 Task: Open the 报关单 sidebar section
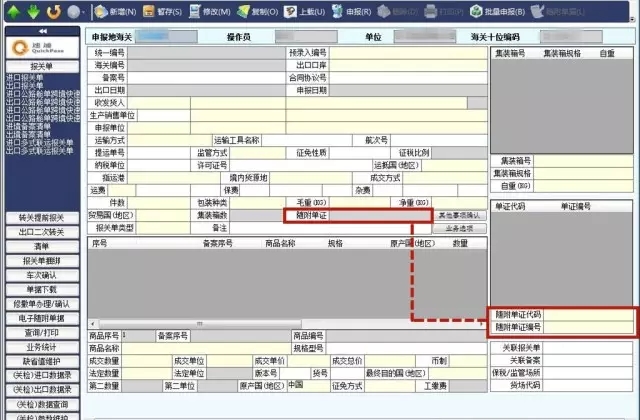click(42, 67)
